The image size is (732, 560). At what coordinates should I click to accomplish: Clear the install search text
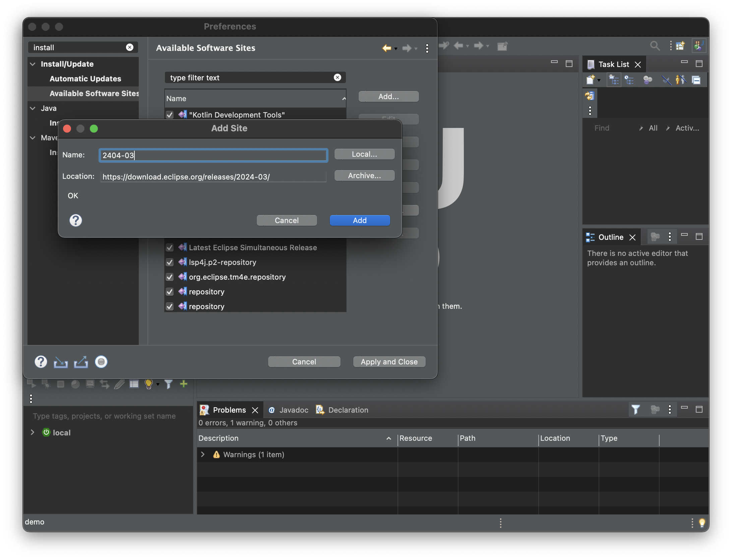click(x=130, y=48)
